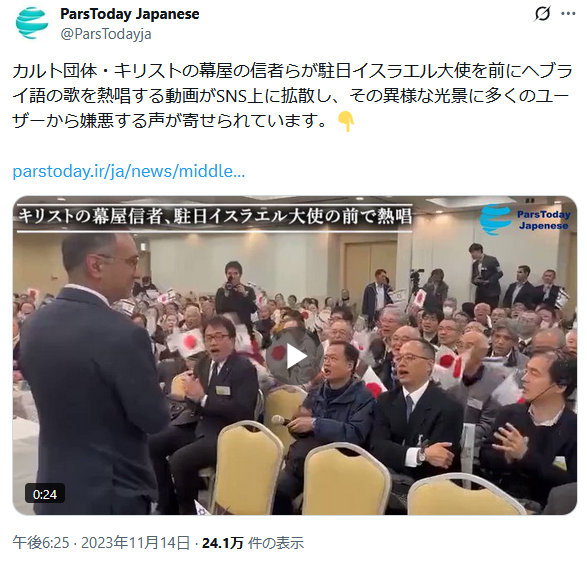587x561 pixels.
Task: Click the 午後6:25 post timestamp
Action: [41, 543]
